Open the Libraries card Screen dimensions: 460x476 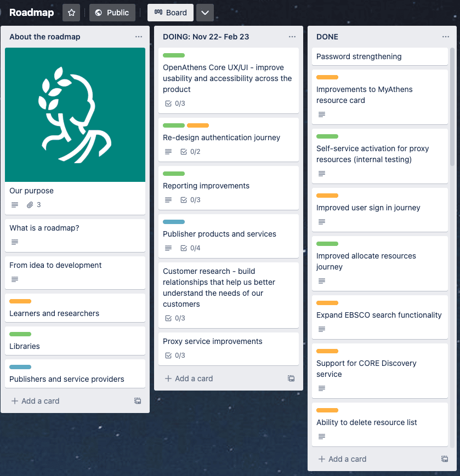coord(75,341)
